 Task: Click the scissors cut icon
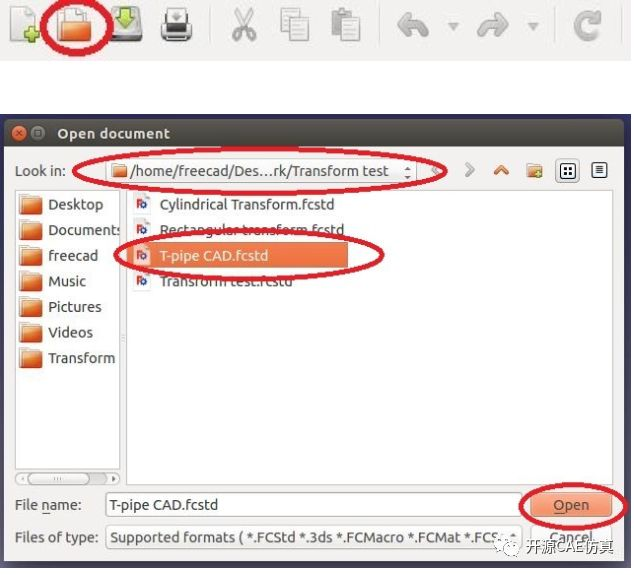tap(244, 25)
